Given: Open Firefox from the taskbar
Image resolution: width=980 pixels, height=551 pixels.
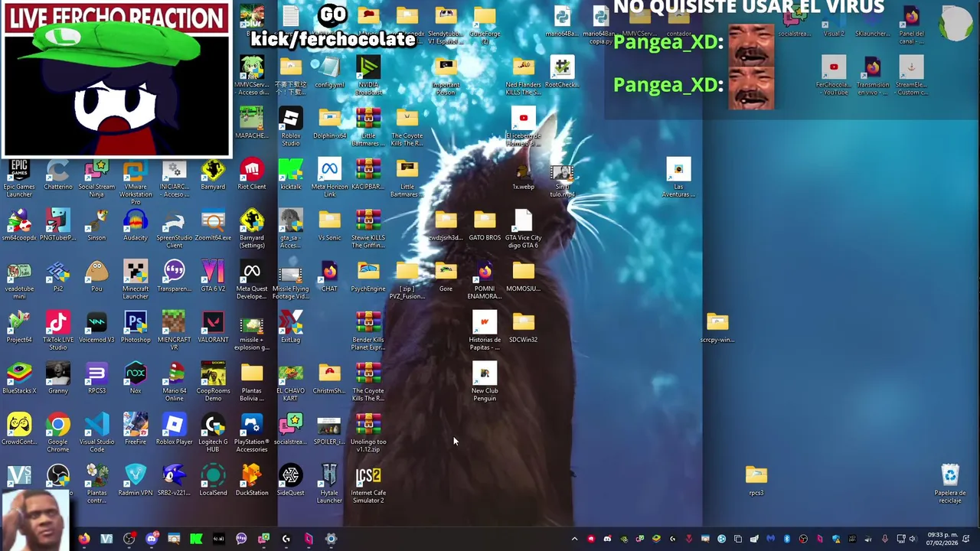Looking at the screenshot, I should coord(83,539).
